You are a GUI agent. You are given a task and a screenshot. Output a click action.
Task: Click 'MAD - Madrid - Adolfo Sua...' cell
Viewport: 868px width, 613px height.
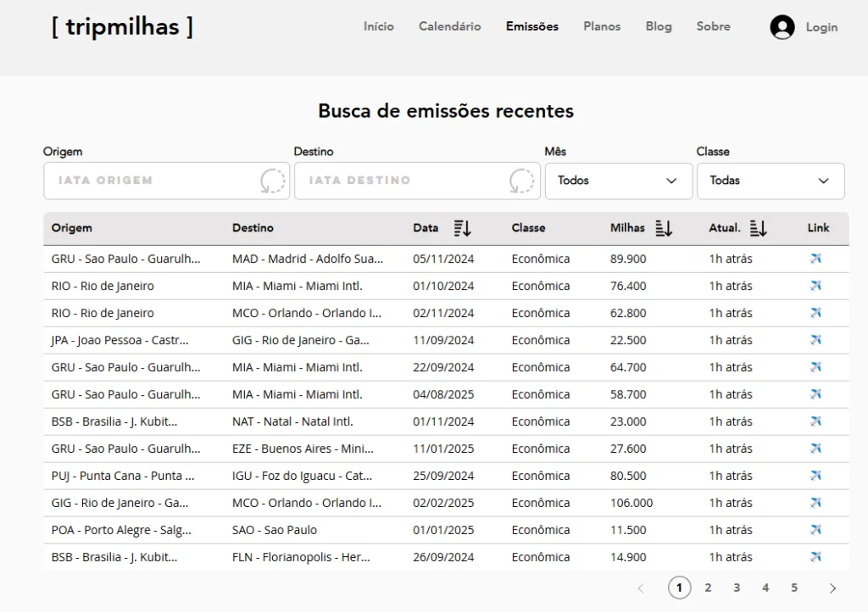point(308,259)
